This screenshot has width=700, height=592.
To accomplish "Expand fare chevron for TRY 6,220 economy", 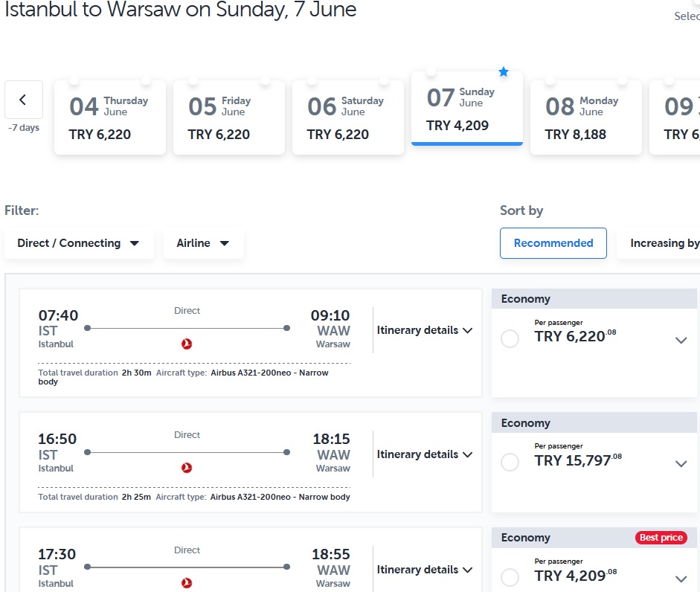I will point(681,341).
